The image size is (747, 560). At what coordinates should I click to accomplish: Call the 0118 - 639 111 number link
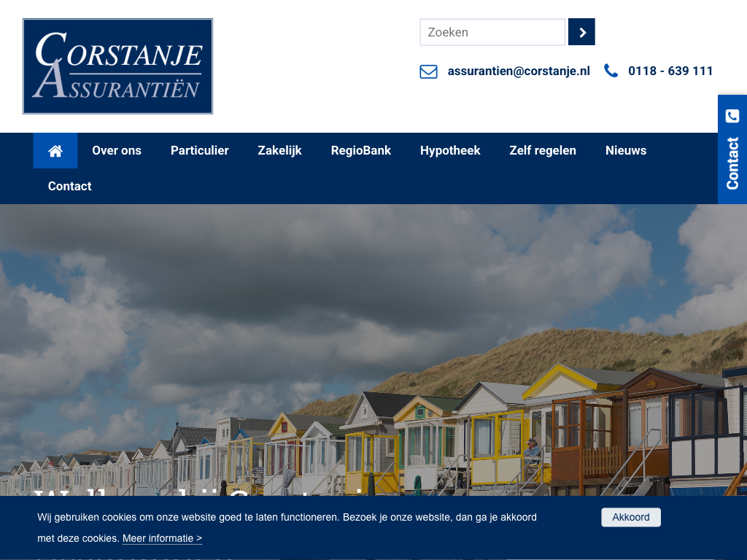click(670, 71)
